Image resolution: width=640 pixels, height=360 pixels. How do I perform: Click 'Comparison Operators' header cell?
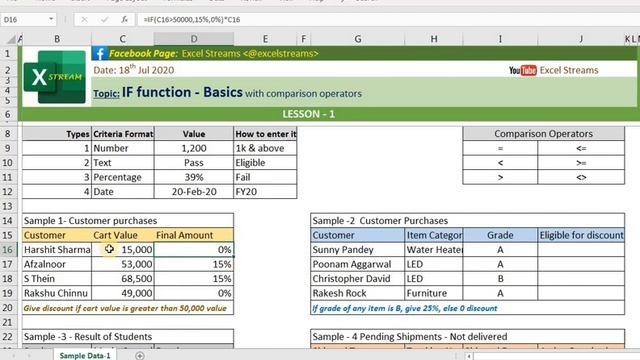(x=543, y=134)
